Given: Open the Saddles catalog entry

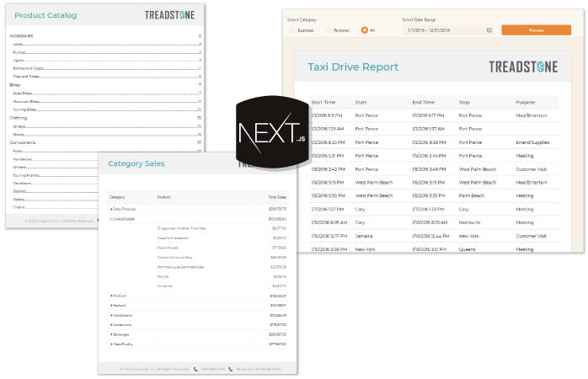Looking at the screenshot, I should click(x=55, y=191).
